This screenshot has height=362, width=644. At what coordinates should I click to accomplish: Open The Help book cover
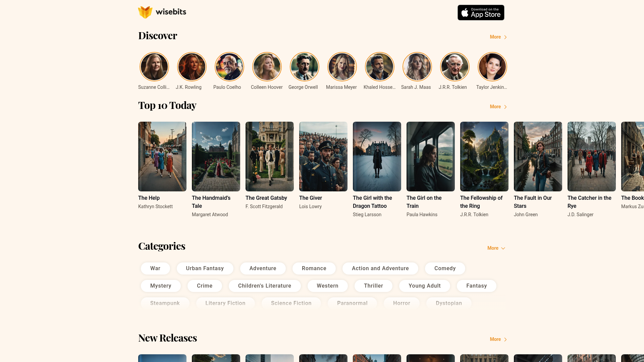click(162, 157)
